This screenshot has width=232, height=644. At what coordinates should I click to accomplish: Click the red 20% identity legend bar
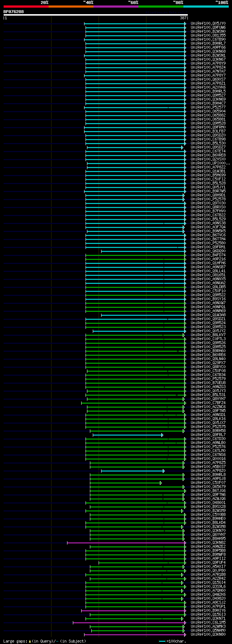click(x=26, y=7)
